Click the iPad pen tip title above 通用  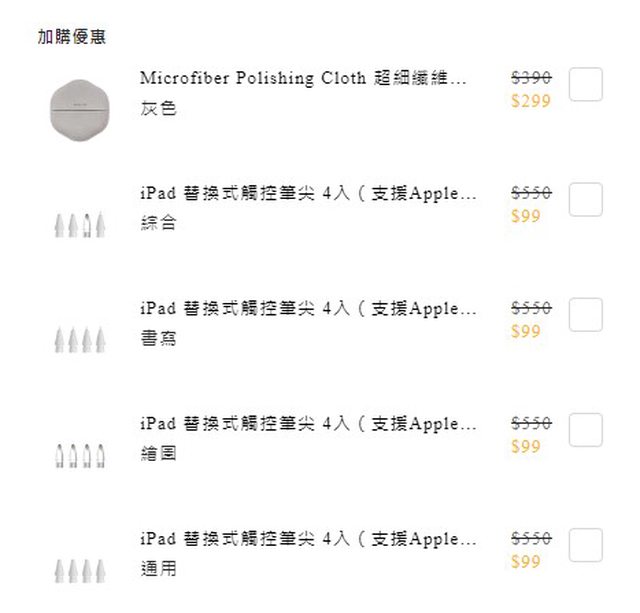coord(308,539)
